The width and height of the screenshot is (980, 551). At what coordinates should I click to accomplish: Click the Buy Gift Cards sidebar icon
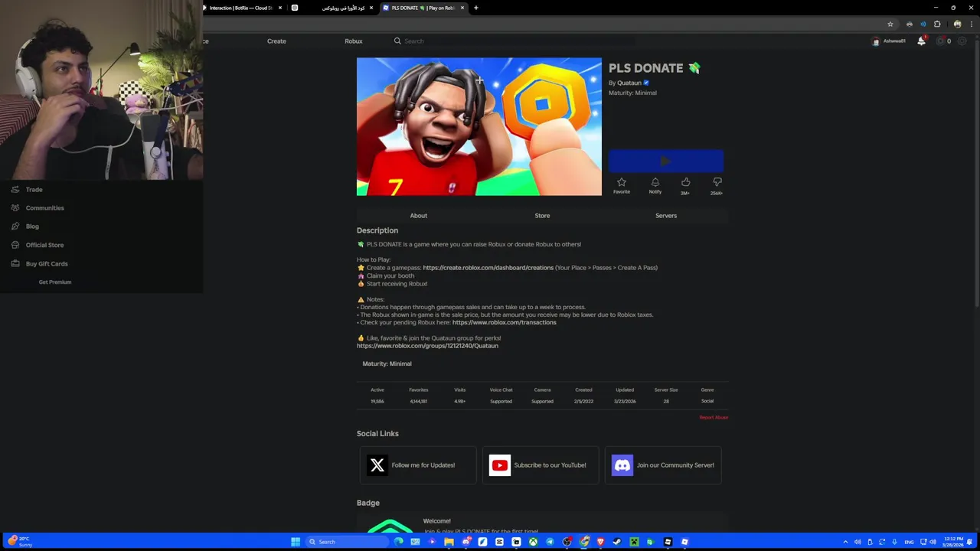[15, 264]
